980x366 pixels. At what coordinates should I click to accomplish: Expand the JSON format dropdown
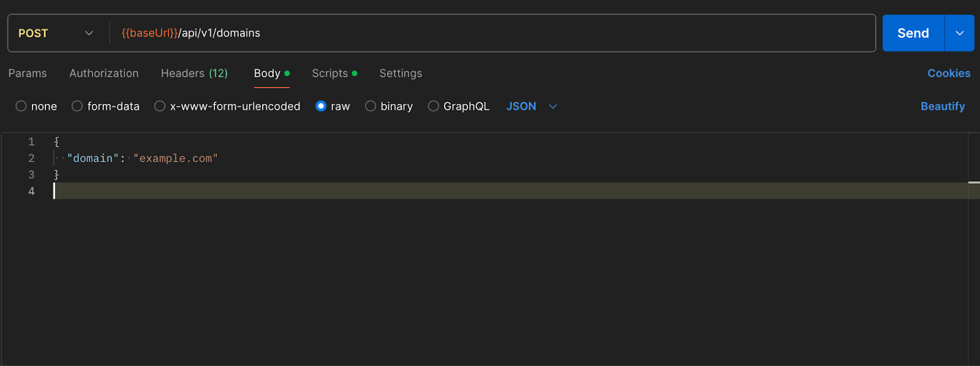(x=552, y=106)
